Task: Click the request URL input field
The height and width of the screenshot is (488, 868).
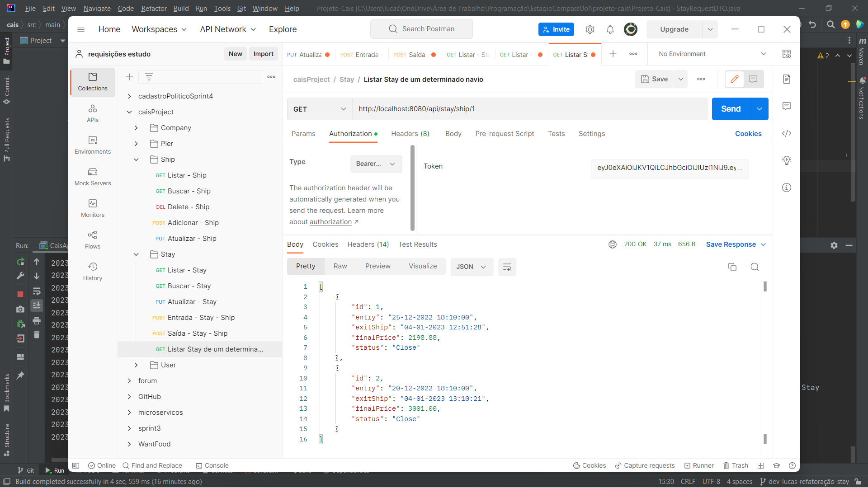Action: coord(497,108)
